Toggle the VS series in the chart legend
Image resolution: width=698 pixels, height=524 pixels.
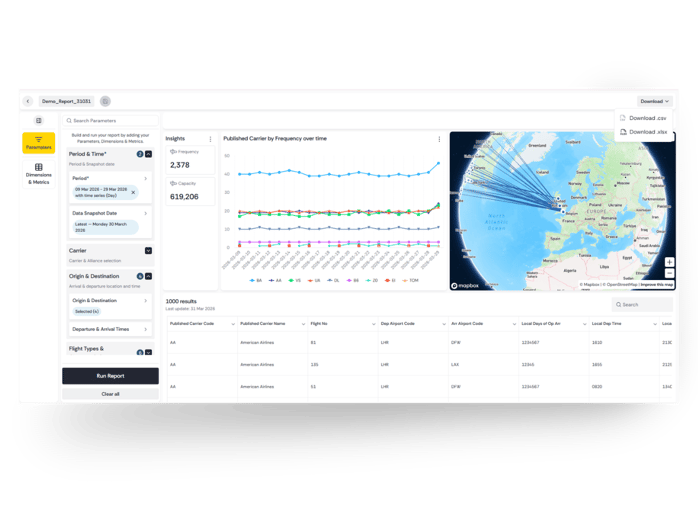coord(295,281)
